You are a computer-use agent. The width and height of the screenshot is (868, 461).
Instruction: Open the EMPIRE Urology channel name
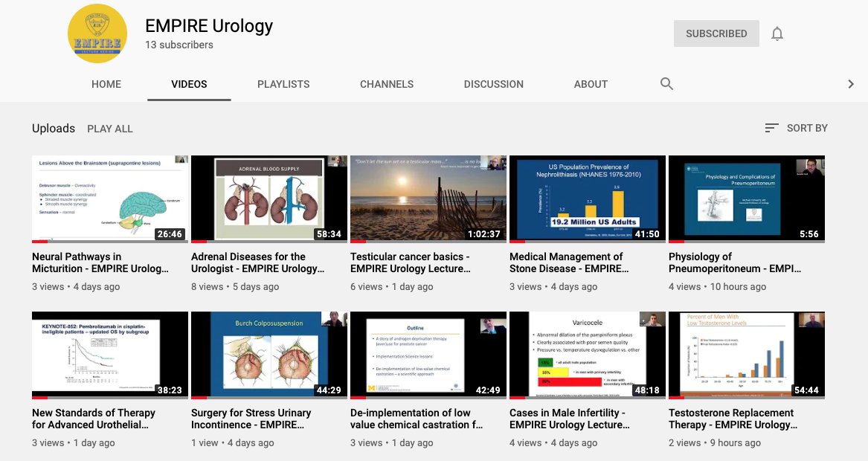pyautogui.click(x=209, y=25)
